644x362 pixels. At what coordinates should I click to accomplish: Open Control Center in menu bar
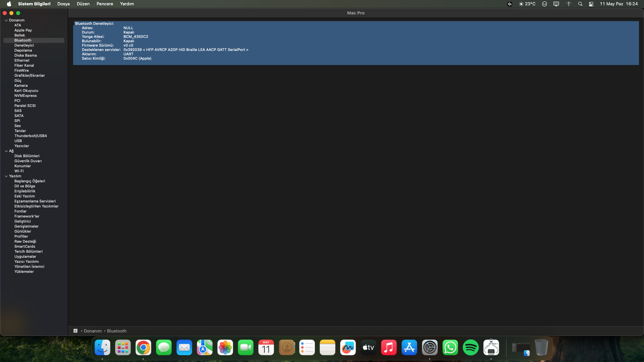(x=591, y=4)
